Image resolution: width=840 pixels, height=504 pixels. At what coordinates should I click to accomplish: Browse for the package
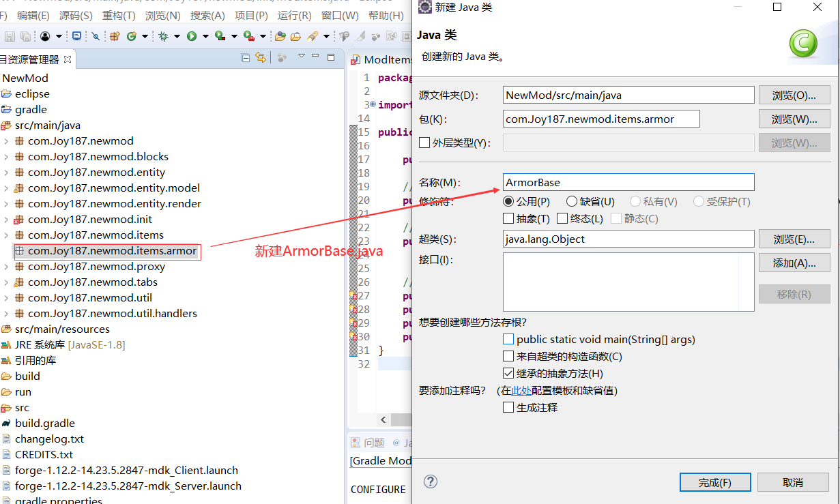(x=794, y=119)
